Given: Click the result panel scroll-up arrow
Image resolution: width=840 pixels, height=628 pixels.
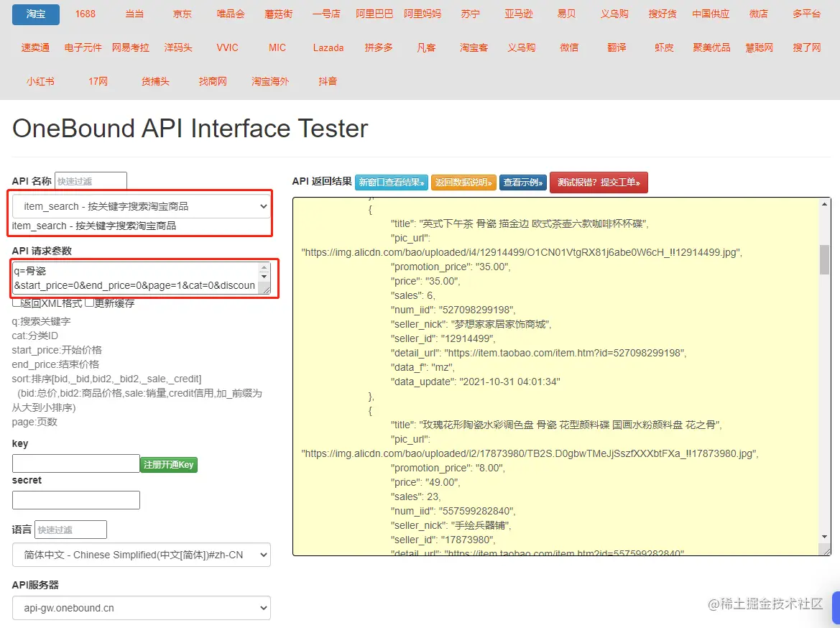Looking at the screenshot, I should 824,204.
